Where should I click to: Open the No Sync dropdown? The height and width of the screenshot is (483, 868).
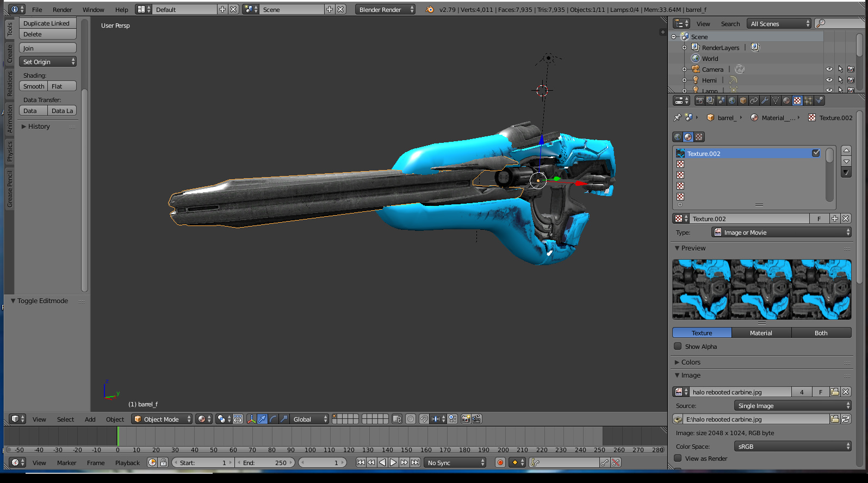pyautogui.click(x=455, y=462)
